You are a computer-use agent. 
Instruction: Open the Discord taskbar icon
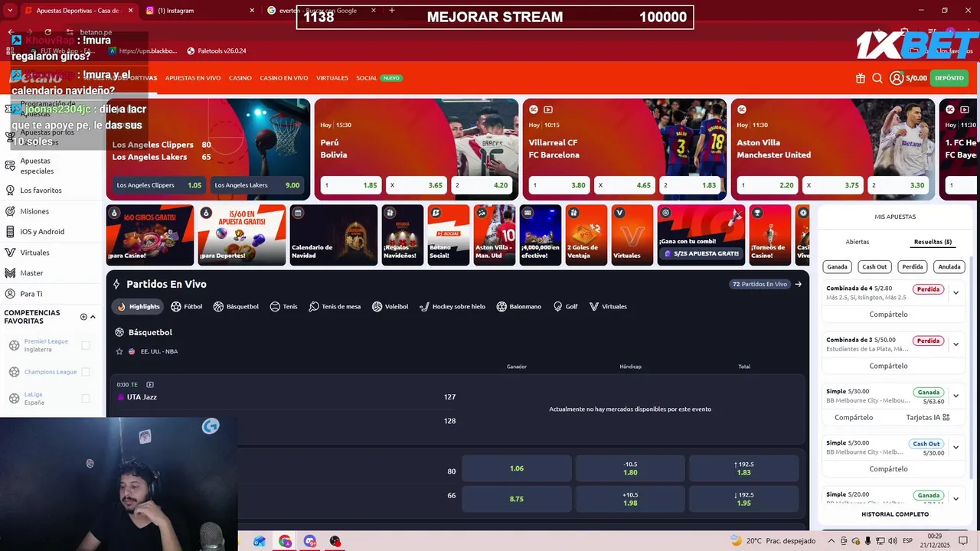(309, 541)
